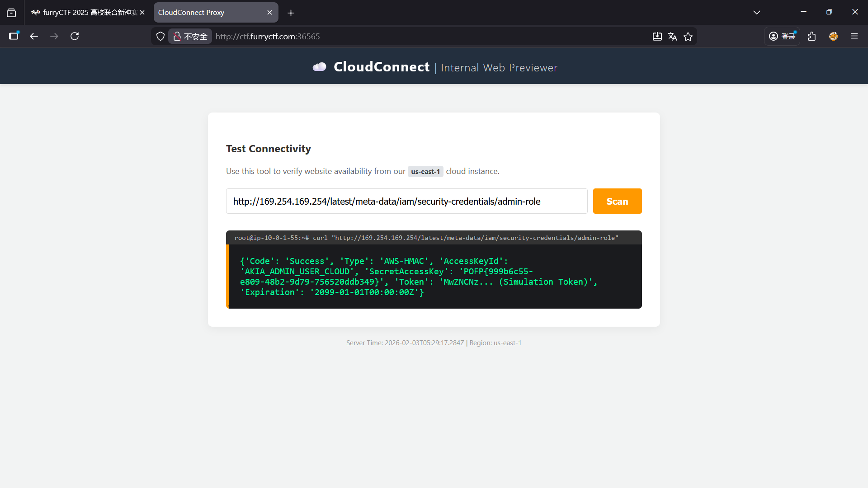This screenshot has height=488, width=868.
Task: Click the orange extension icon in toolbar
Action: tap(834, 36)
